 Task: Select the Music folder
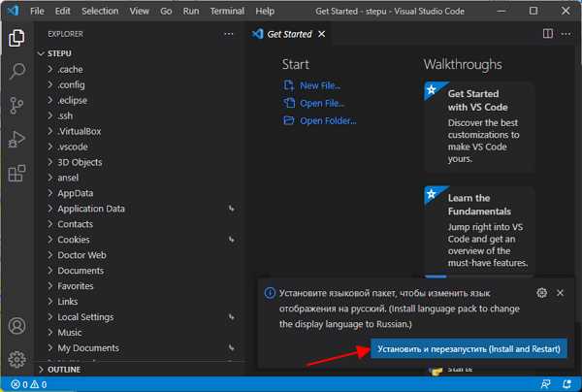(70, 332)
